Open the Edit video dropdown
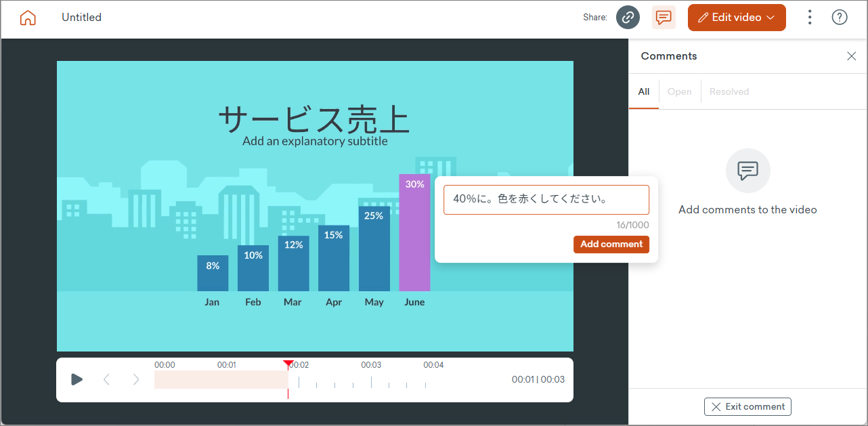Screen dimensions: 868x426 click(737, 18)
